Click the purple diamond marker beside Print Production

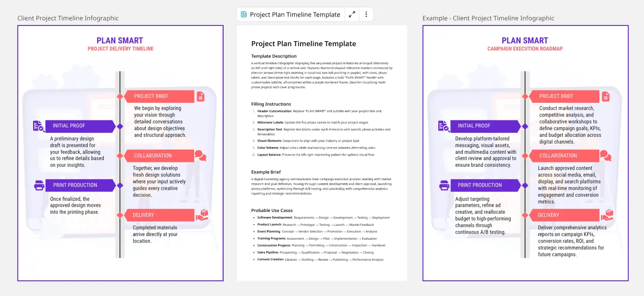pyautogui.click(x=120, y=185)
